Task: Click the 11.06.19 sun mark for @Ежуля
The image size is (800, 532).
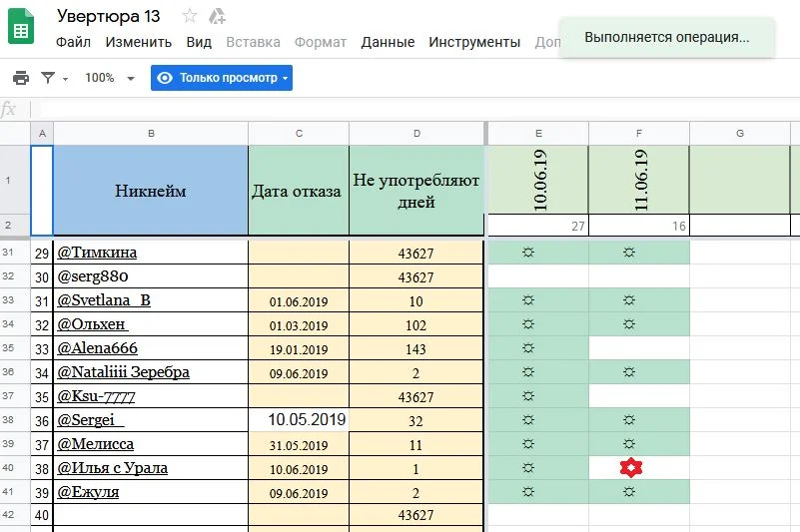Action: [629, 492]
